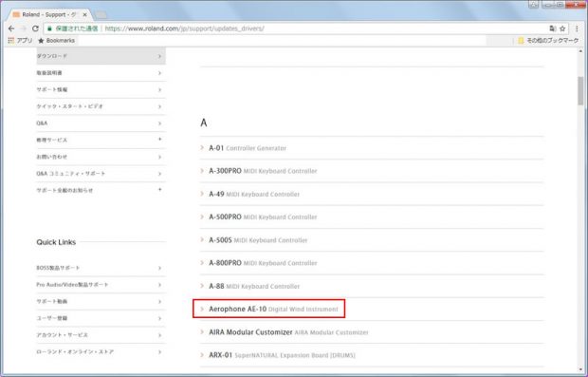Open A-500S MIDI Keyboard Controller
This screenshot has height=377, width=588.
[x=258, y=240]
